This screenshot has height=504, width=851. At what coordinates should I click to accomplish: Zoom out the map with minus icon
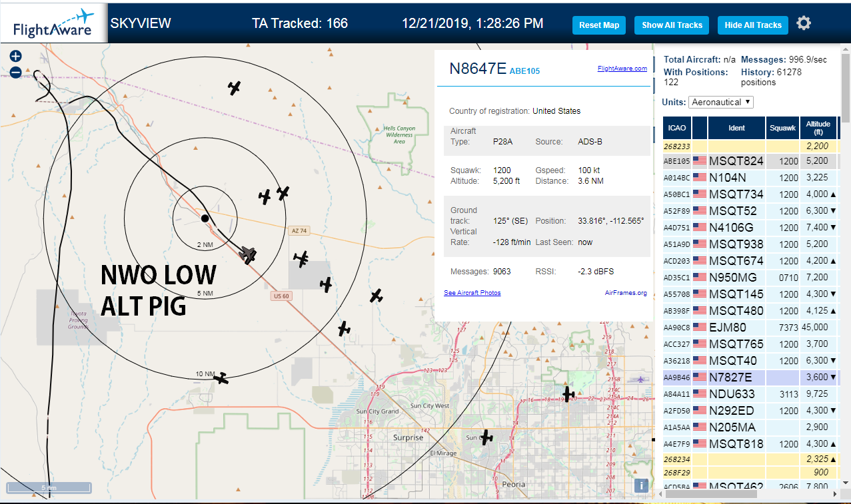pyautogui.click(x=16, y=72)
